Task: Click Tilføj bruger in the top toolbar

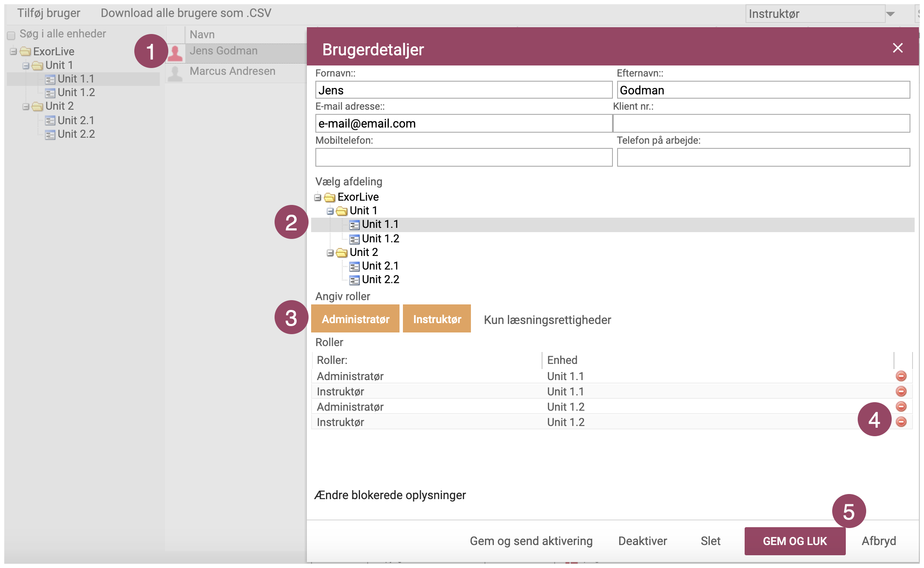Action: [x=48, y=13]
